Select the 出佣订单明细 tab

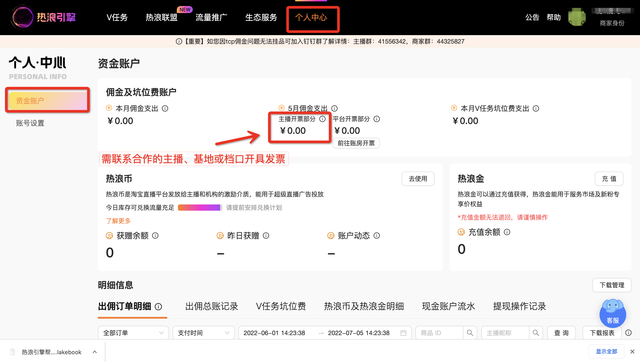point(125,306)
